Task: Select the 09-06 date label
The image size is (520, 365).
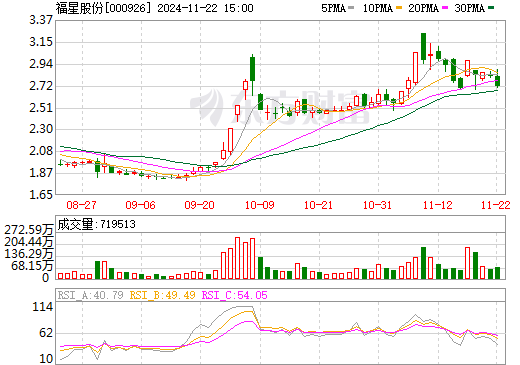Action: click(140, 205)
